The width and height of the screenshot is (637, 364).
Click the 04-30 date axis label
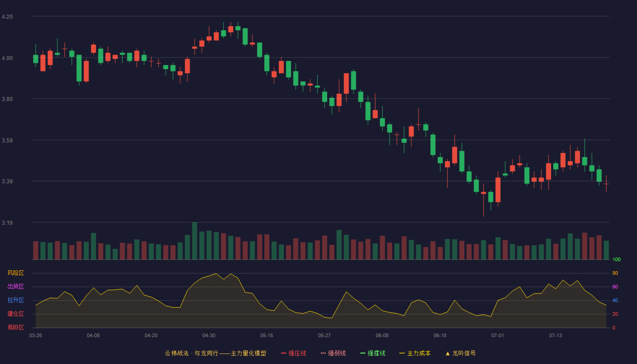pos(209,335)
